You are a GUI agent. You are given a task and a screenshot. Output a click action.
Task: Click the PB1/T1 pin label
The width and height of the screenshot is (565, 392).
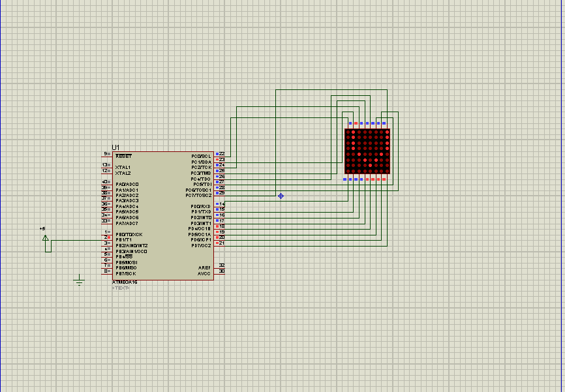click(x=123, y=240)
